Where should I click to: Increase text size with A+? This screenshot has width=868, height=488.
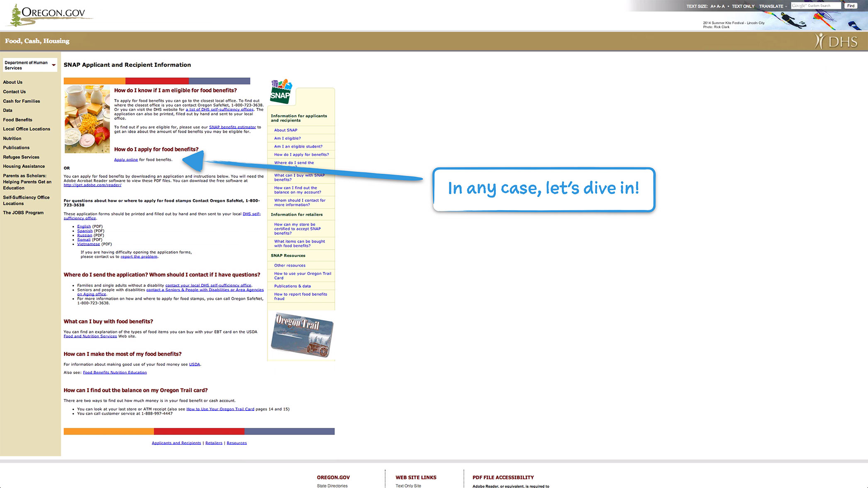tap(713, 6)
